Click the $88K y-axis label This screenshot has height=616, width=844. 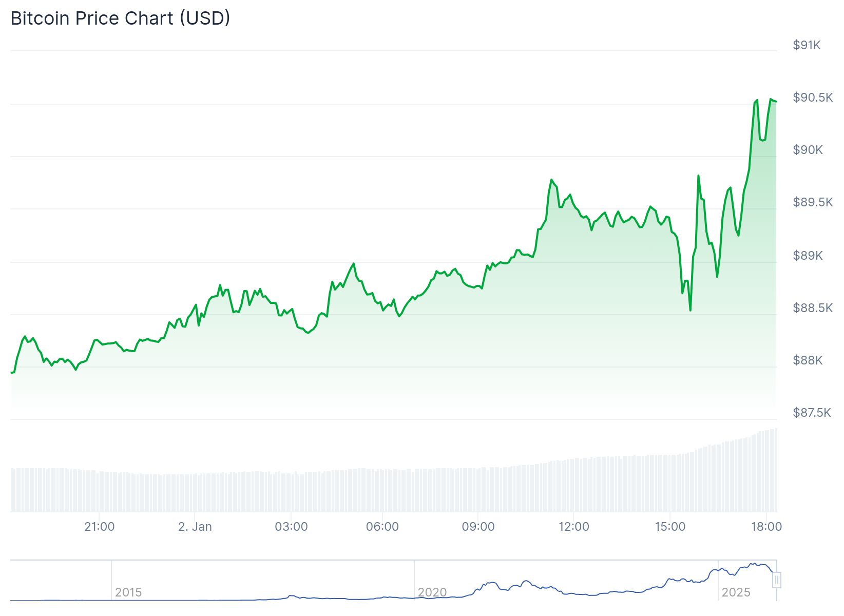(x=808, y=360)
